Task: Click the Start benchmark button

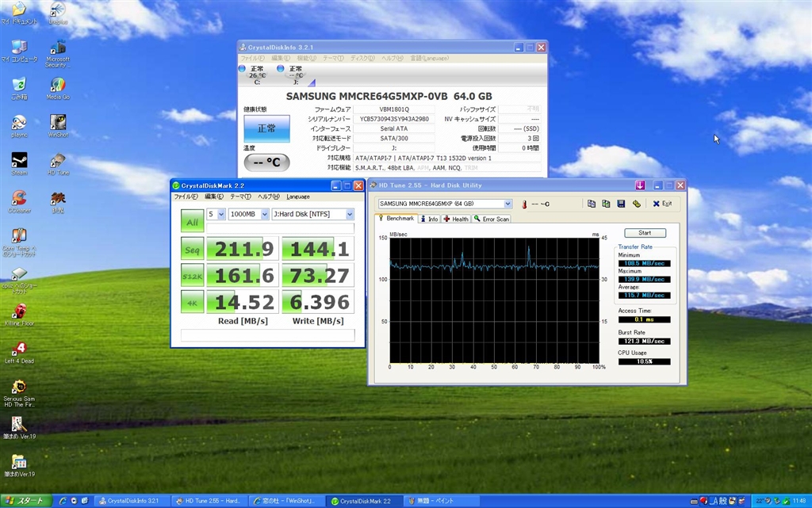Action: click(x=645, y=233)
